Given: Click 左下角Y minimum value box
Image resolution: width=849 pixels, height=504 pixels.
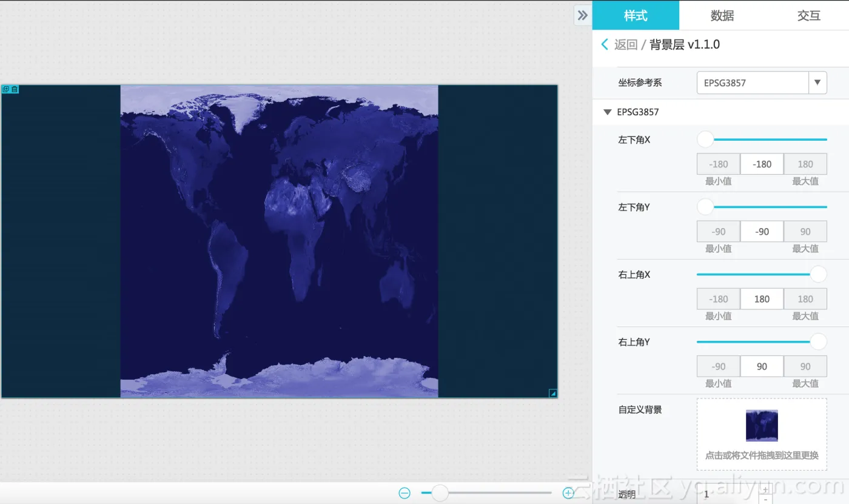Looking at the screenshot, I should 718,231.
